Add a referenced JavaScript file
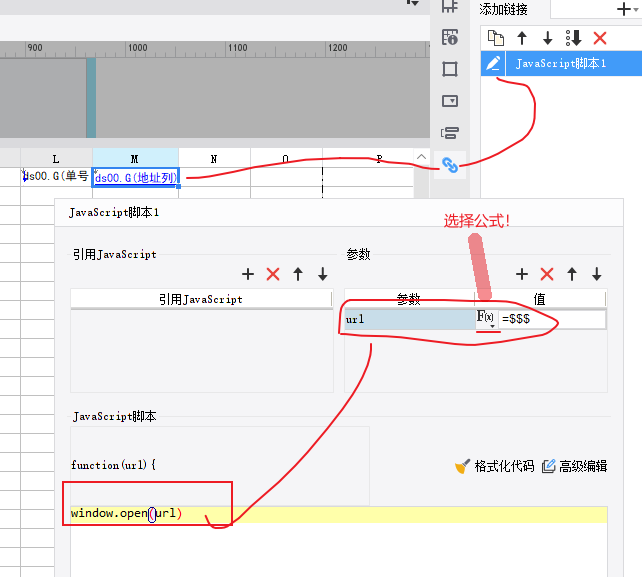 pyautogui.click(x=248, y=274)
